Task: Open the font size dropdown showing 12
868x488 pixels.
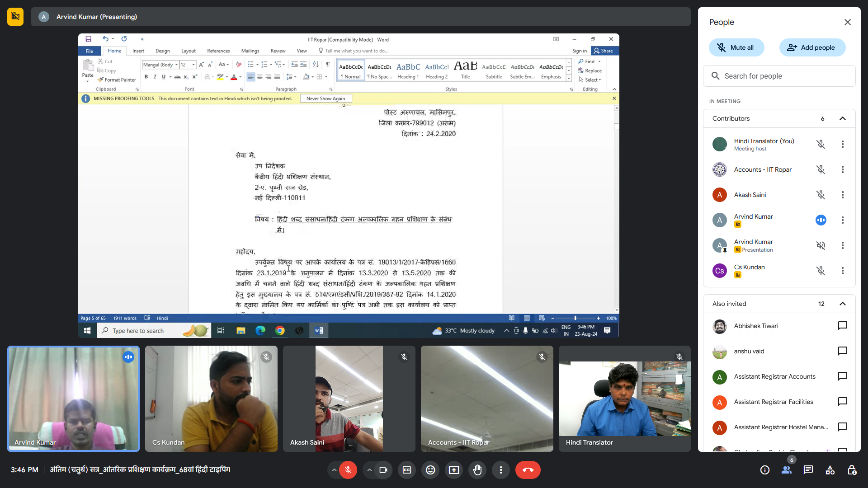Action: 193,65
